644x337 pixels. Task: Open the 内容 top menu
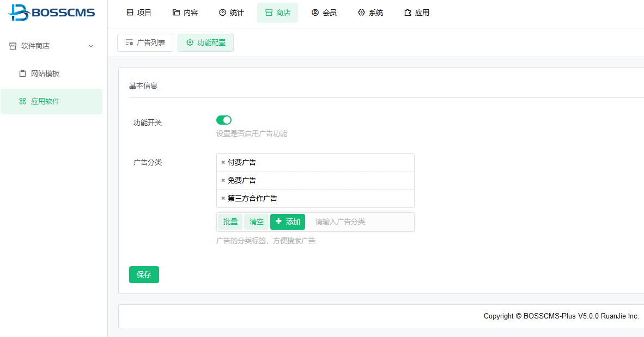(185, 13)
